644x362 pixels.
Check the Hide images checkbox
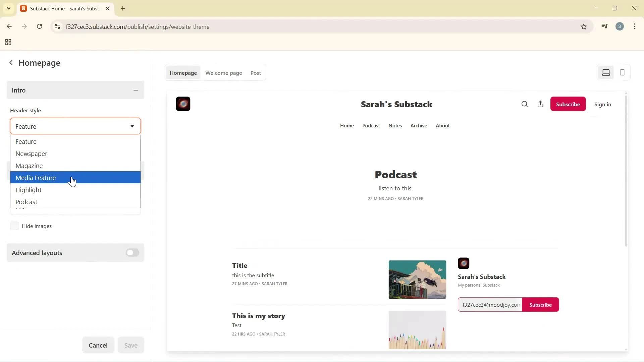click(14, 226)
